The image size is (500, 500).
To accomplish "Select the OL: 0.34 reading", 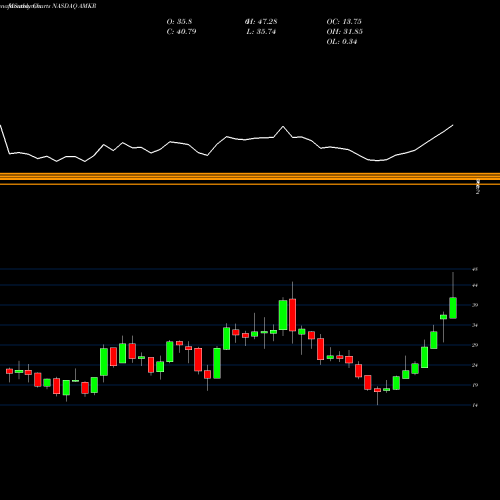I will 342,42.
